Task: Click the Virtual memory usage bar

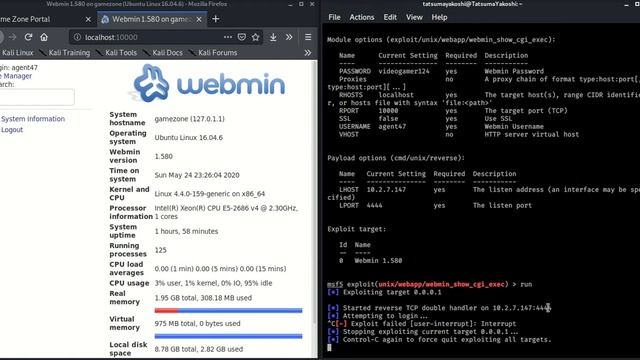Action: coord(228,336)
